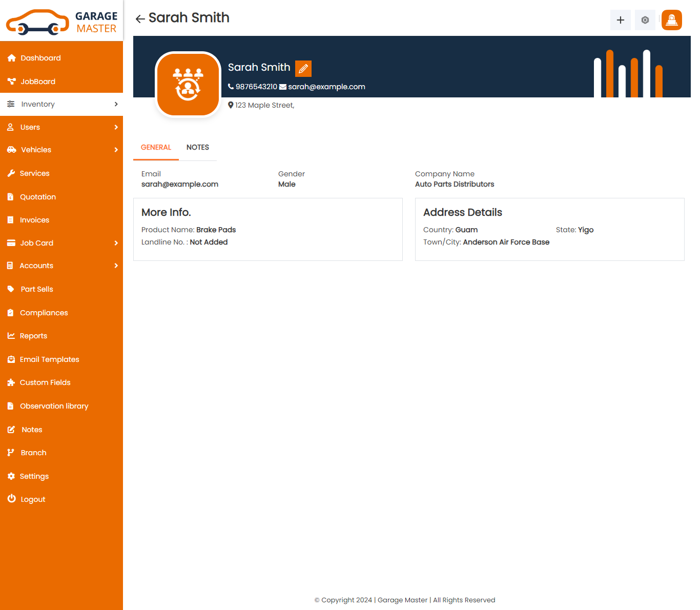Click the supplier profile picture thumbnail
The width and height of the screenshot is (700, 610).
point(188,85)
